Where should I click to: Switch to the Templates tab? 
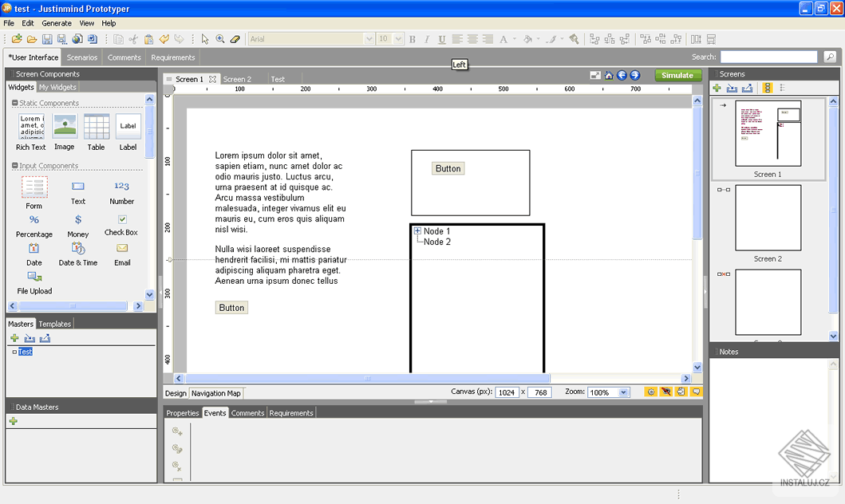(54, 324)
